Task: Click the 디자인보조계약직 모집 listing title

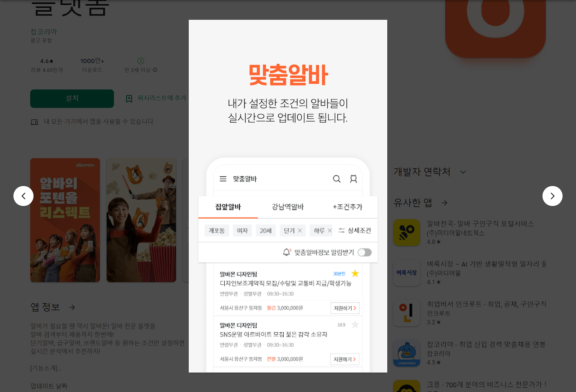Action: tap(285, 283)
